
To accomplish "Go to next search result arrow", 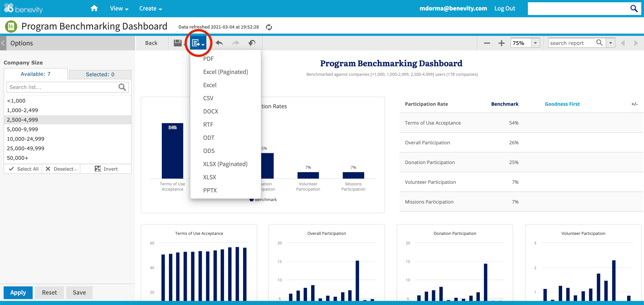I will point(636,43).
